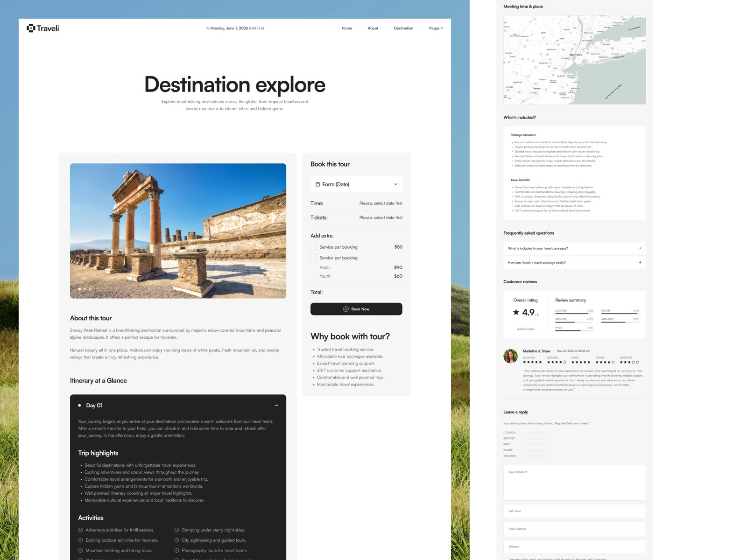Click the bullet dot before Day 01
The image size is (747, 560).
79,406
